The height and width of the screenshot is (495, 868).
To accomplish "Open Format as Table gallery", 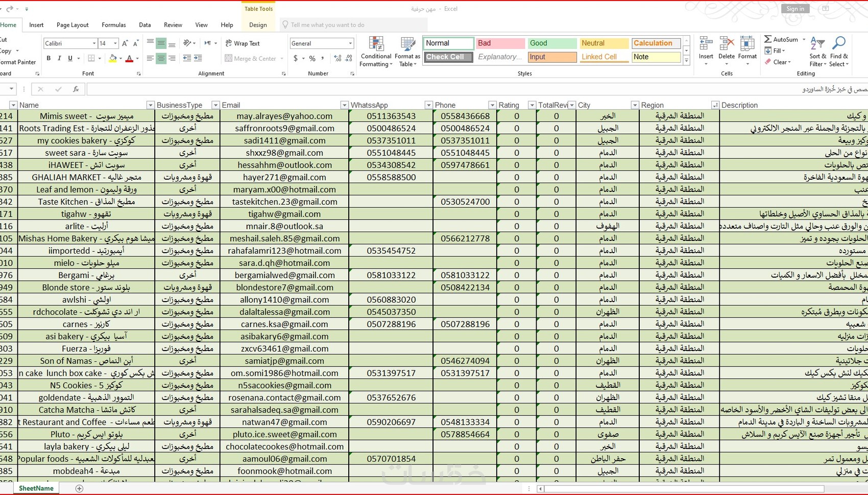I will [x=407, y=52].
